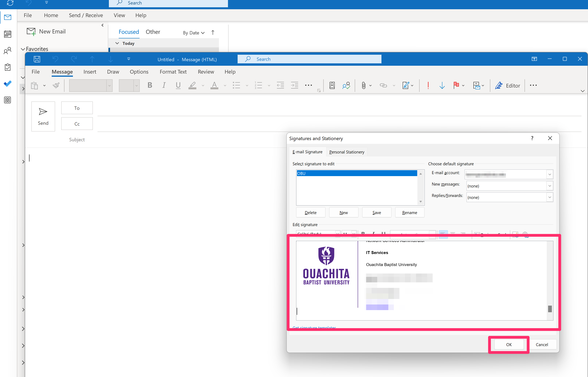Click the OK button to confirm
Image resolution: width=588 pixels, height=377 pixels.
click(509, 344)
